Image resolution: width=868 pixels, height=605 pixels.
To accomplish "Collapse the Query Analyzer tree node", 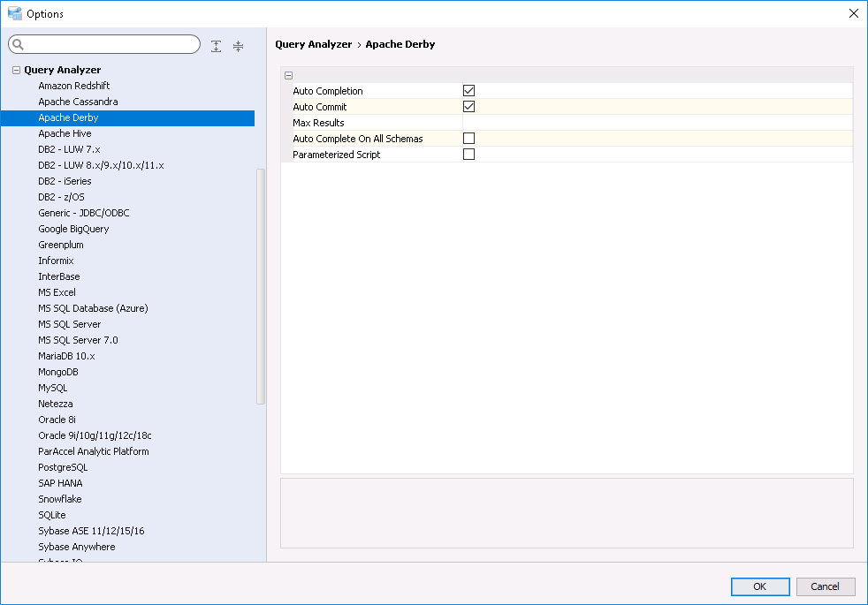I will pyautogui.click(x=16, y=70).
